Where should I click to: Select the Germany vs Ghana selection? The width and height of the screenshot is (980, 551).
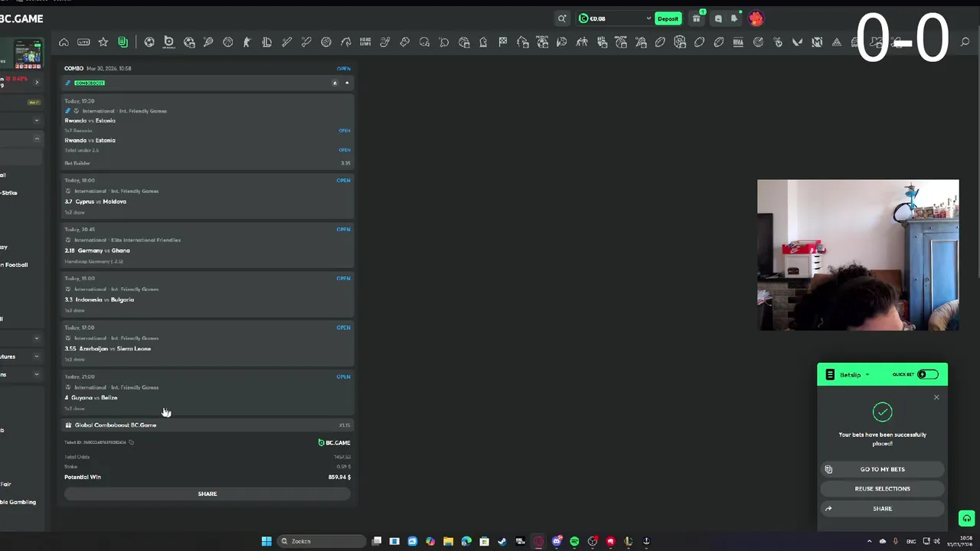[207, 246]
